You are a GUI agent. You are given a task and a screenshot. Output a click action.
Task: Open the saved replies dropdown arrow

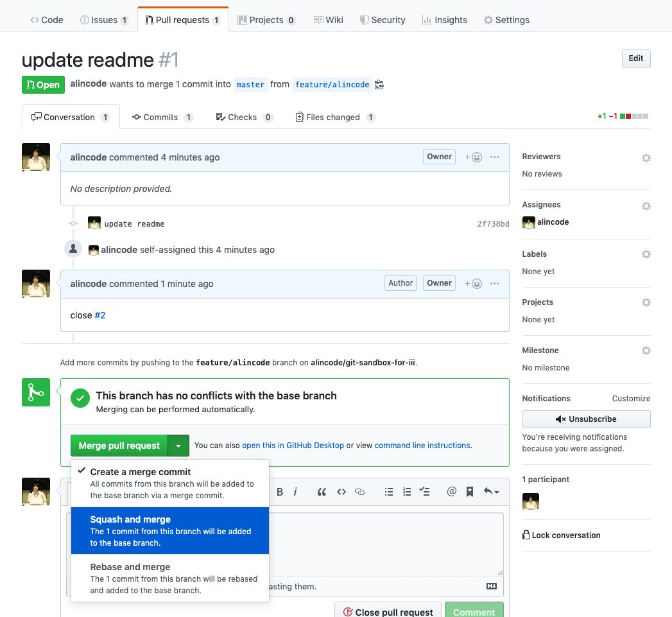tap(492, 492)
